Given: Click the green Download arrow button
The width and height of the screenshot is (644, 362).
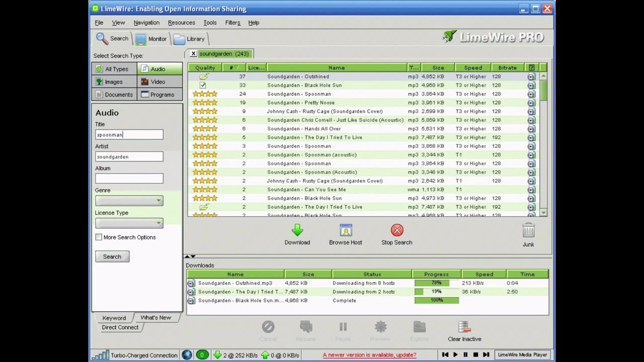Looking at the screenshot, I should coord(297,230).
